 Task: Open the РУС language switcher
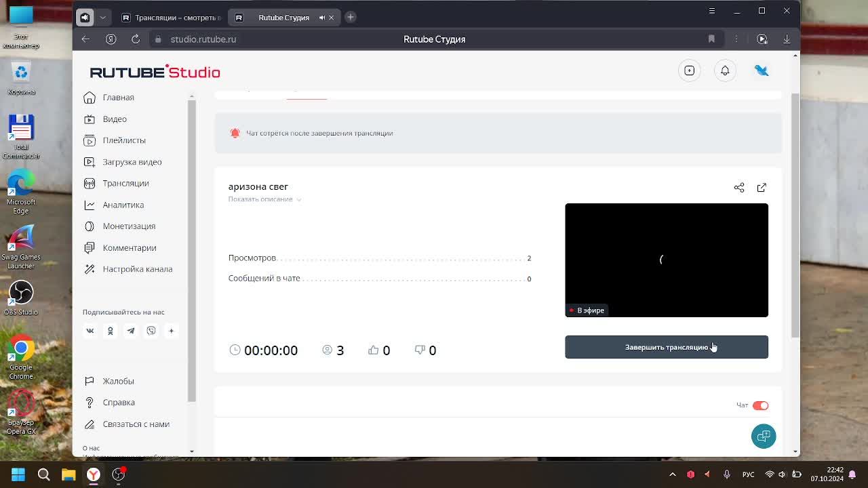pyautogui.click(x=748, y=474)
